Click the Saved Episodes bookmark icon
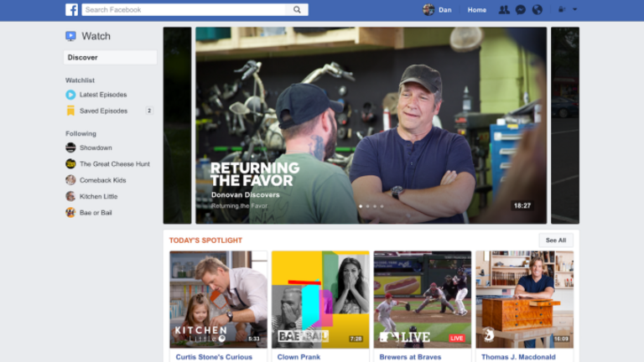The height and width of the screenshot is (362, 644). (70, 111)
